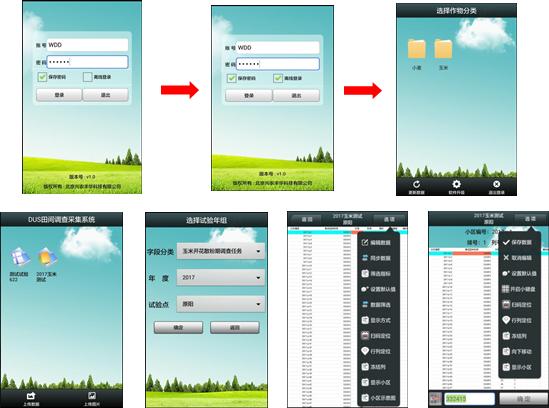Tap the 上传数据 upload data icon

click(x=31, y=396)
